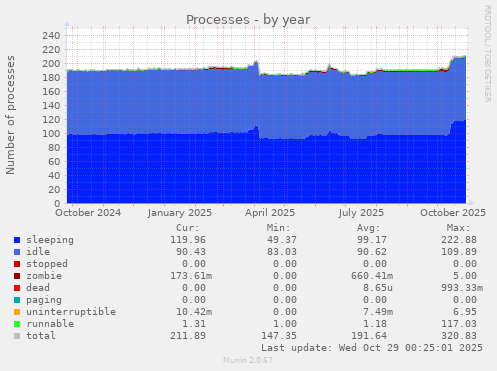Image resolution: width=497 pixels, height=371 pixels.
Task: Select the 'idle' legend label
Action: 38,252
